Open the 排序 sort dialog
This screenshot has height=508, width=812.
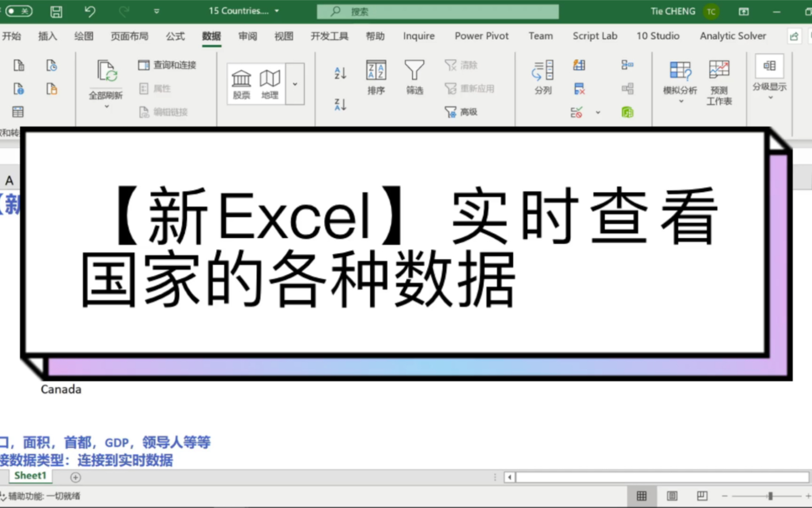click(x=376, y=77)
